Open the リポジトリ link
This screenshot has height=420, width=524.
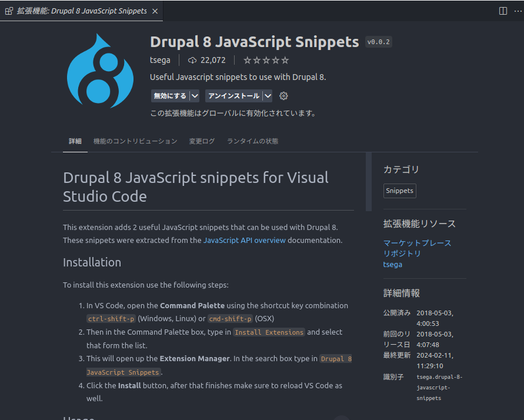[402, 254]
